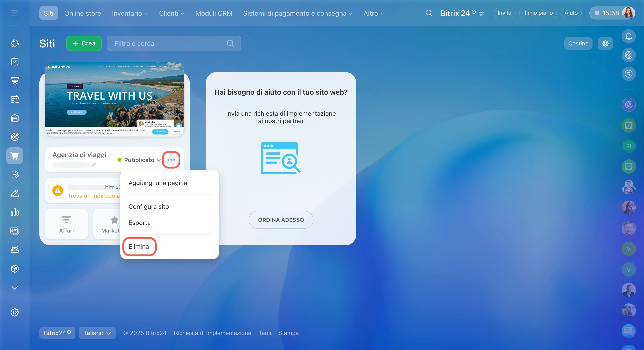Click the pencil icon under Agenzia di viaggi
The height and width of the screenshot is (350, 644).
[x=94, y=165]
